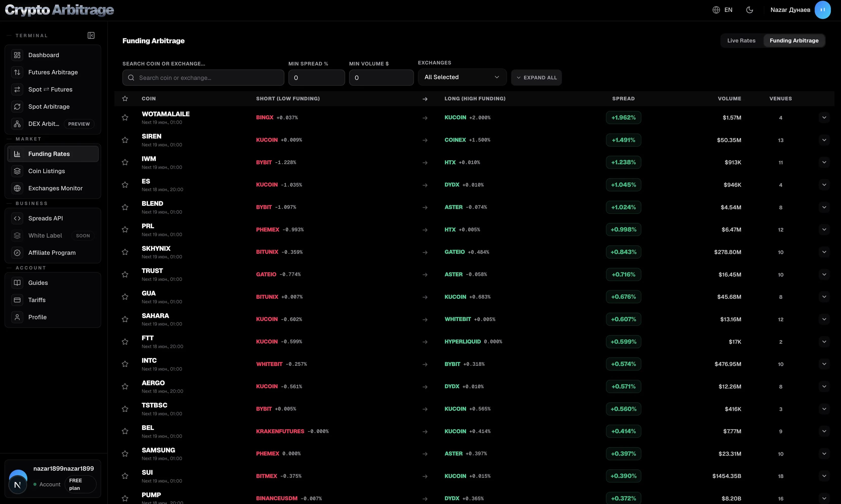841x504 pixels.
Task: Click the SAMSUNG coin name
Action: click(158, 450)
